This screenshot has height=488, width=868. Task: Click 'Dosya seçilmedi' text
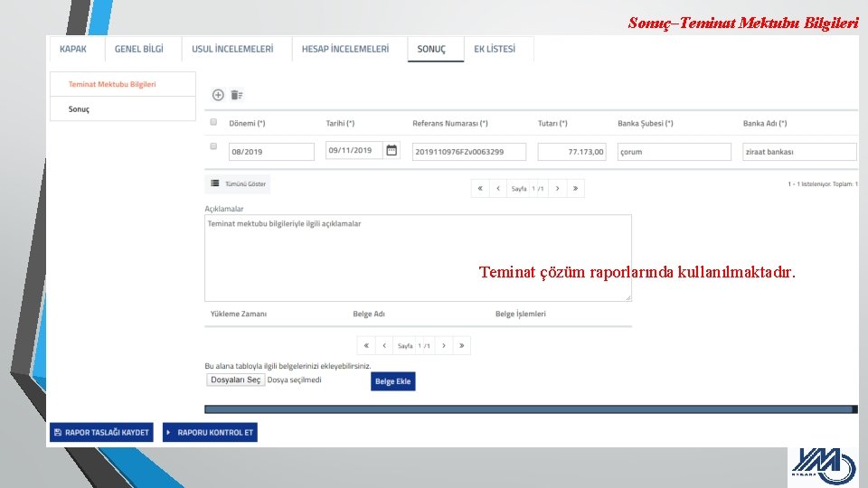point(294,380)
